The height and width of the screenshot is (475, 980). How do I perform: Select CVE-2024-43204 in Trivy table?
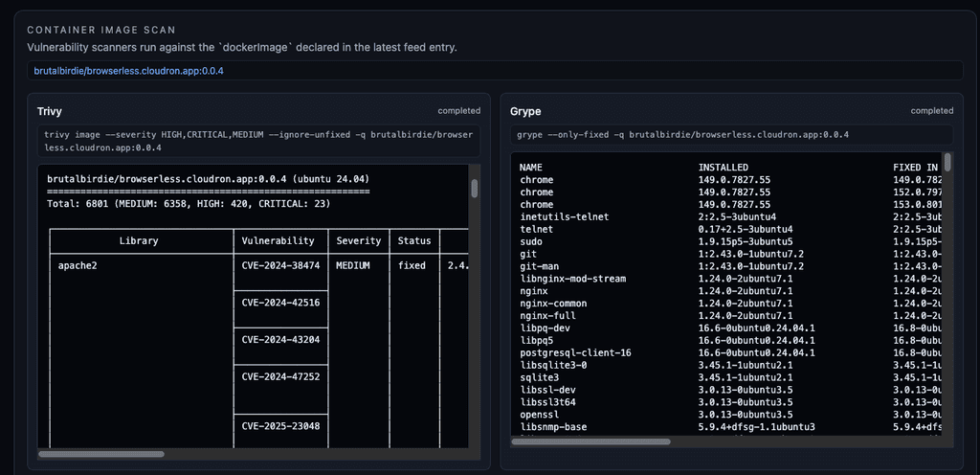pos(280,339)
